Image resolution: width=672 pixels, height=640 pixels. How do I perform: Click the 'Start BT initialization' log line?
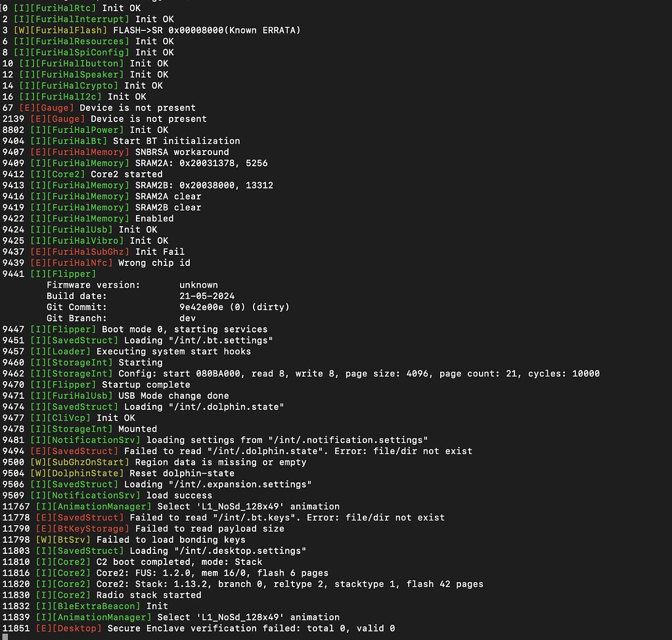point(176,141)
